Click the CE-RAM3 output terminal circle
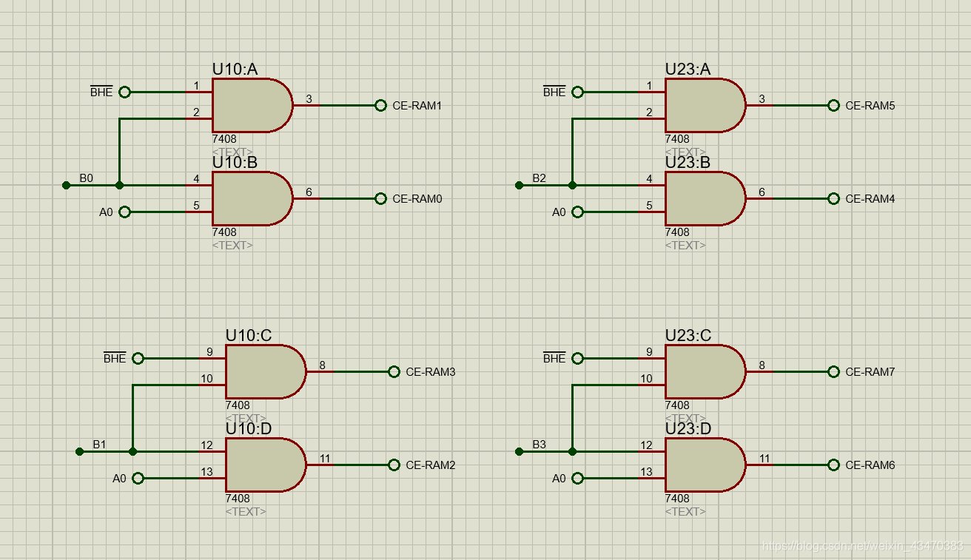The height and width of the screenshot is (560, 971). pos(394,372)
